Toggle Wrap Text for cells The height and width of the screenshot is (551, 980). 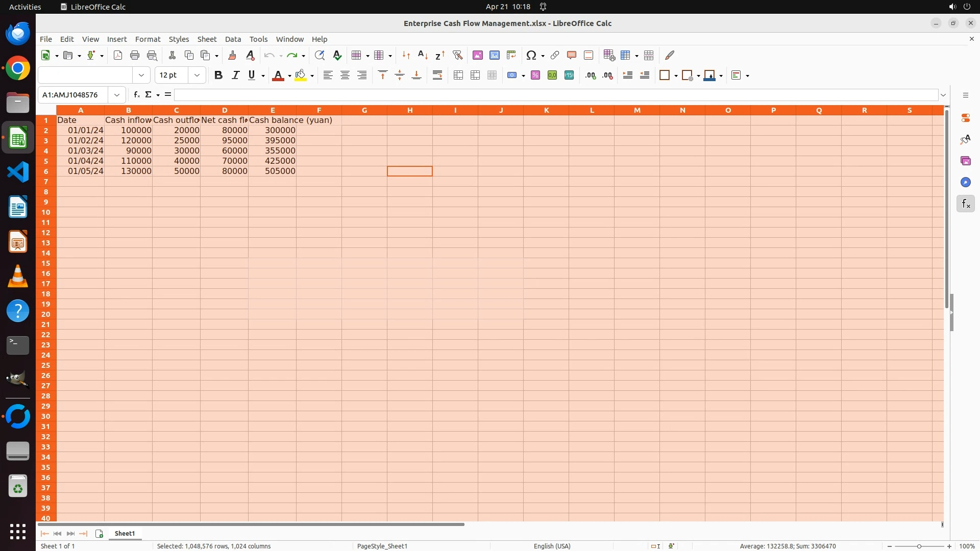pos(437,76)
